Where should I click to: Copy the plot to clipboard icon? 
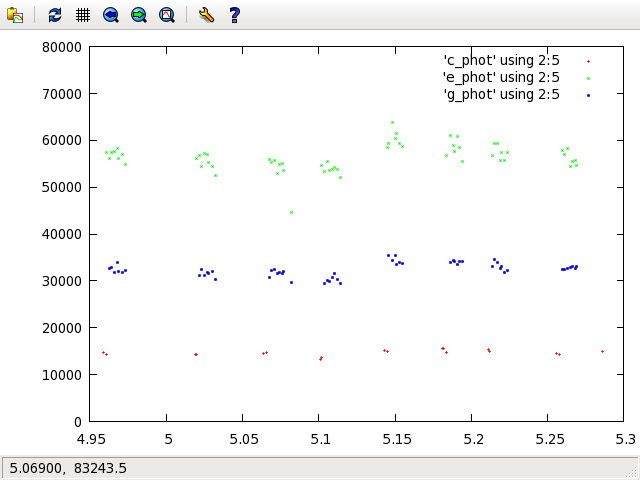click(15, 16)
